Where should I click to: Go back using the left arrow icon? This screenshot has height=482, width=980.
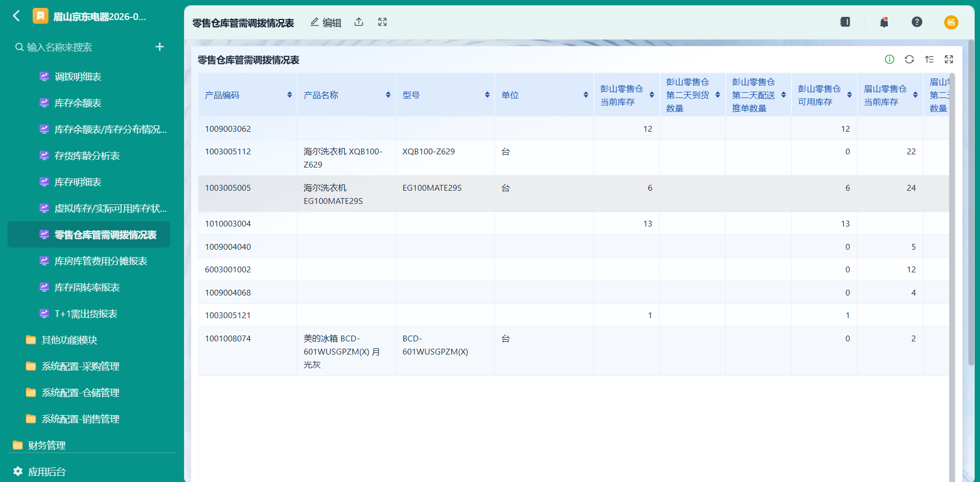(16, 16)
